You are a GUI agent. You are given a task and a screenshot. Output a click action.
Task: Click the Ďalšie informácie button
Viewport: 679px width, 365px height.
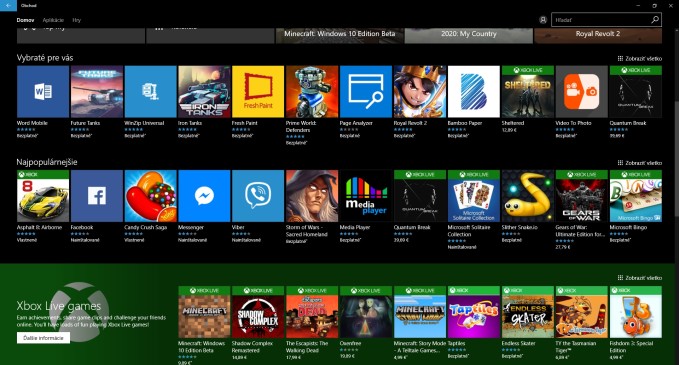click(43, 338)
